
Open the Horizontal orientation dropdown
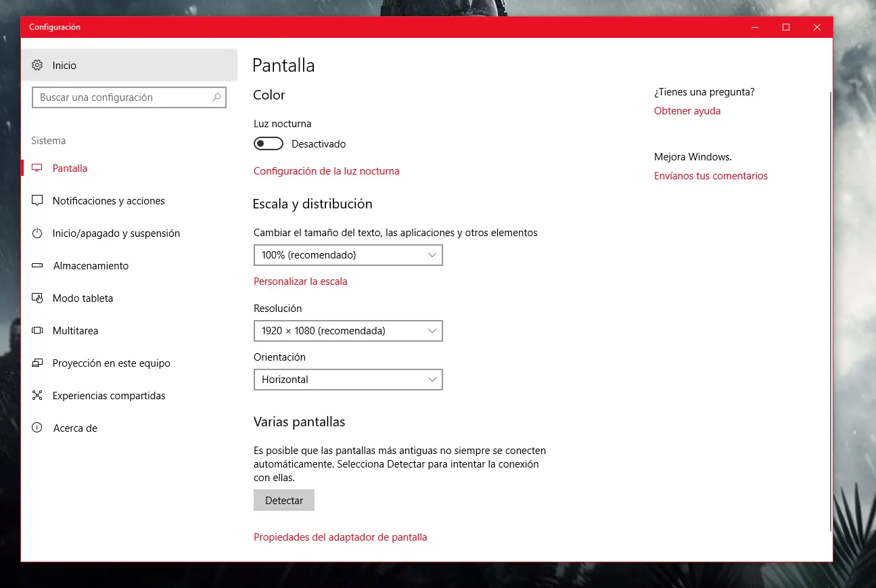tap(348, 380)
